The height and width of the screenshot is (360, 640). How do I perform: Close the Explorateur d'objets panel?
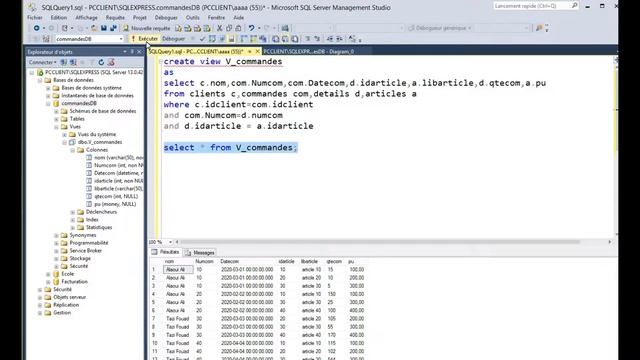(x=139, y=52)
